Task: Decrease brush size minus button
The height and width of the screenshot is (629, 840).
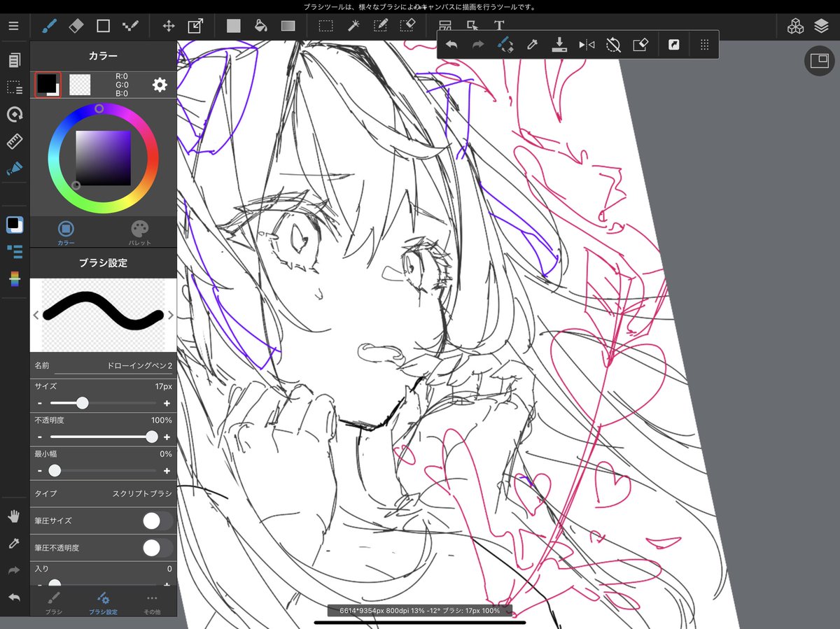Action: point(40,404)
